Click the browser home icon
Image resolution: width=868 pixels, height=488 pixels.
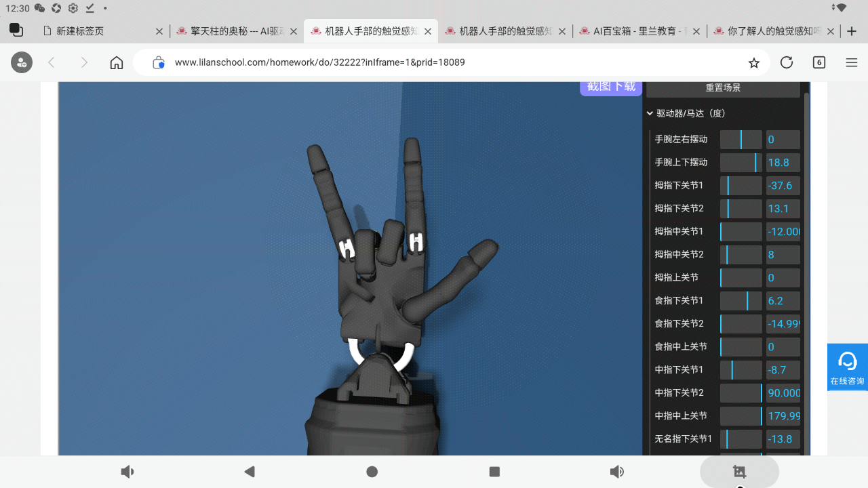click(117, 62)
